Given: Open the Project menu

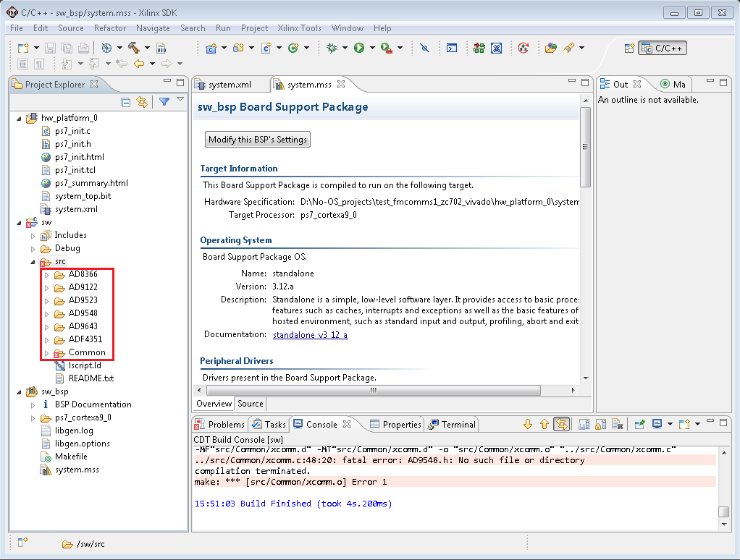Looking at the screenshot, I should [x=254, y=28].
